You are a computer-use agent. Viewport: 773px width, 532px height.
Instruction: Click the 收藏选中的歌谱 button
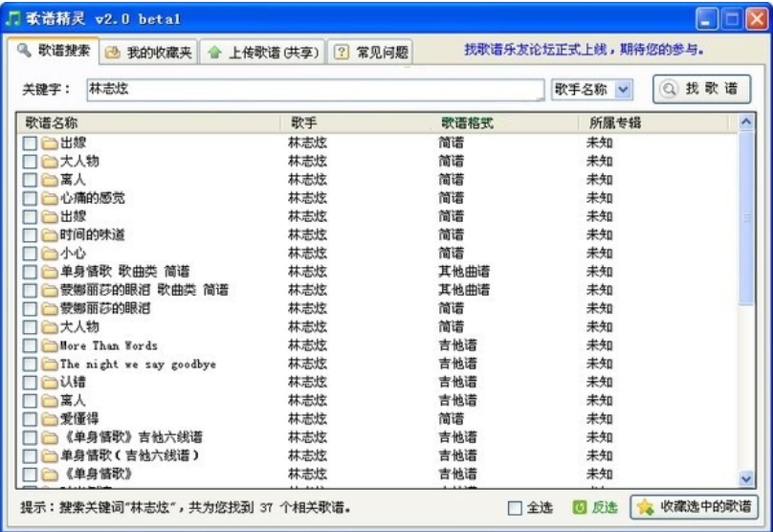[x=695, y=507]
